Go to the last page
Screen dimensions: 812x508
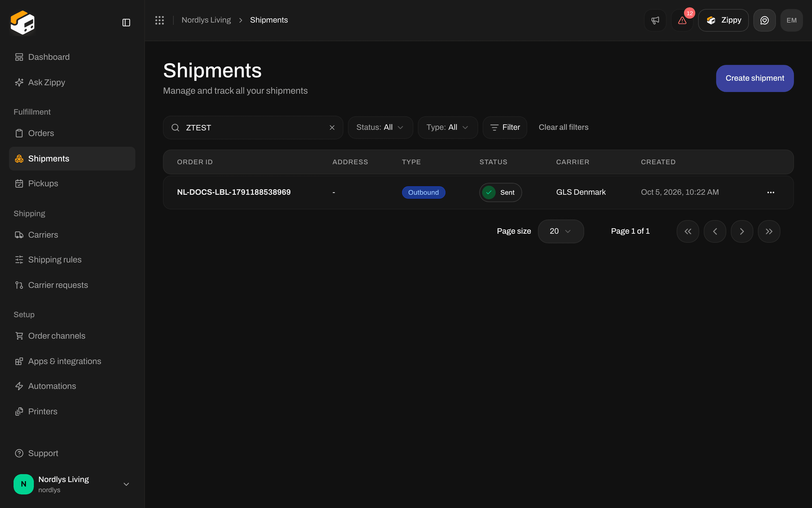pos(769,231)
